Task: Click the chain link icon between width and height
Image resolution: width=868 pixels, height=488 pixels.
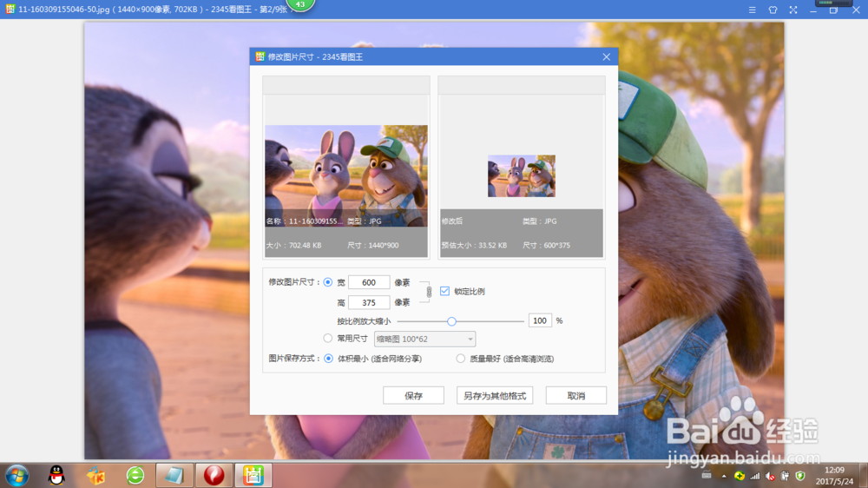Action: (x=429, y=292)
